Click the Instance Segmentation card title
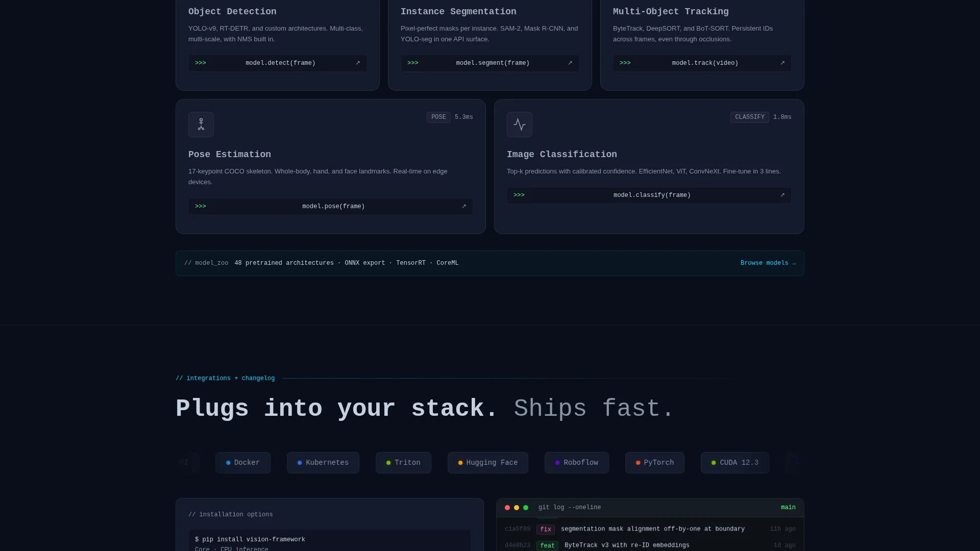Viewport: 980px width, 551px height. click(458, 12)
